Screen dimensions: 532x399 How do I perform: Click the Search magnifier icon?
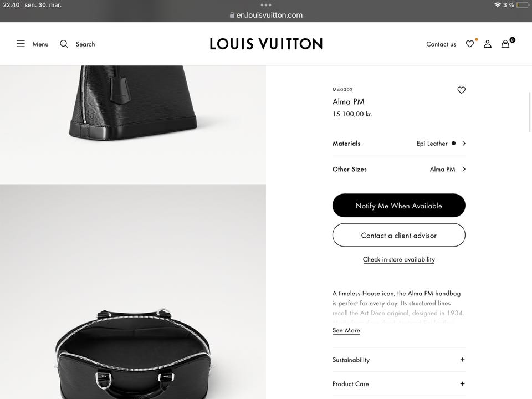(64, 44)
